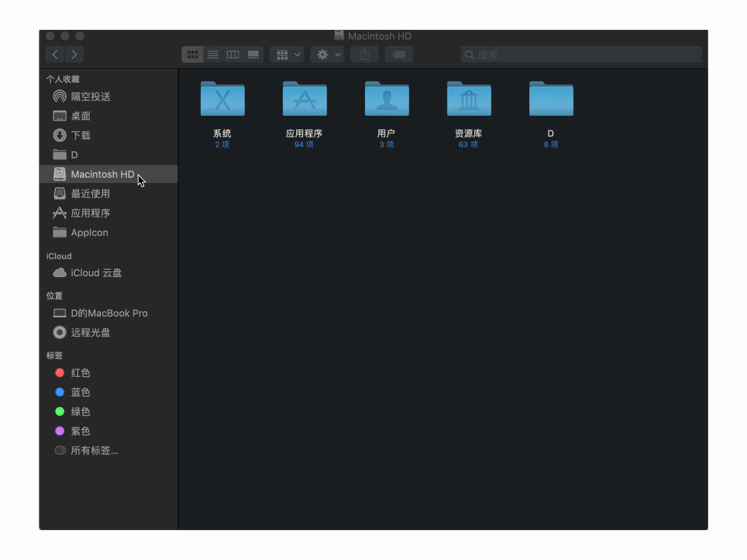The height and width of the screenshot is (560, 747).
Task: Filter by 紫色 purple tag
Action: [109, 431]
